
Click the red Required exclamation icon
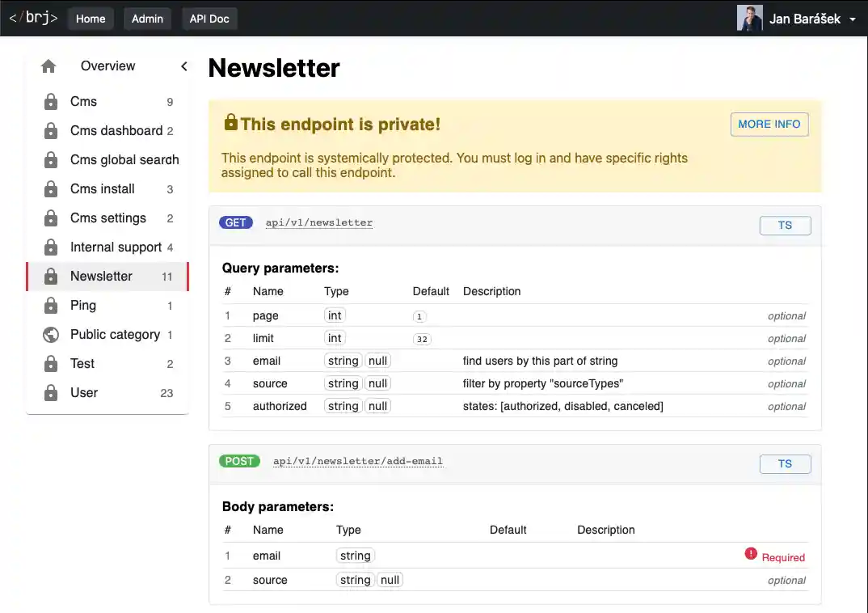pos(751,555)
